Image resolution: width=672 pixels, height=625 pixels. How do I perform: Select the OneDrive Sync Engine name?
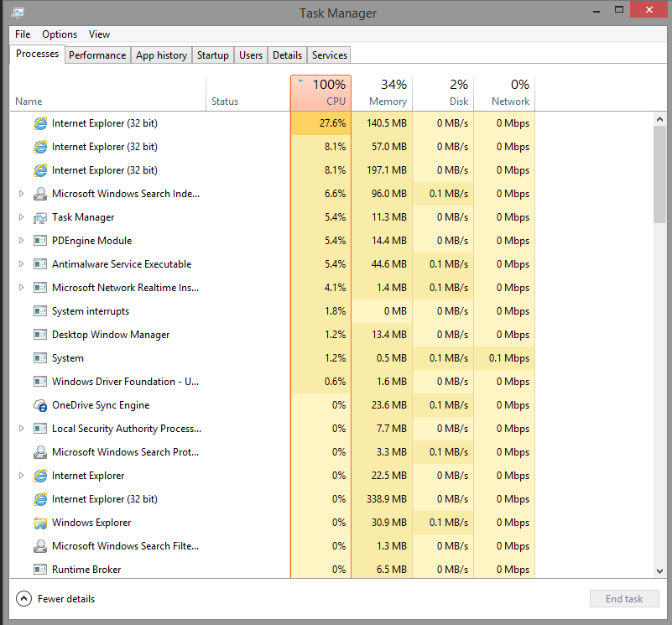(101, 405)
